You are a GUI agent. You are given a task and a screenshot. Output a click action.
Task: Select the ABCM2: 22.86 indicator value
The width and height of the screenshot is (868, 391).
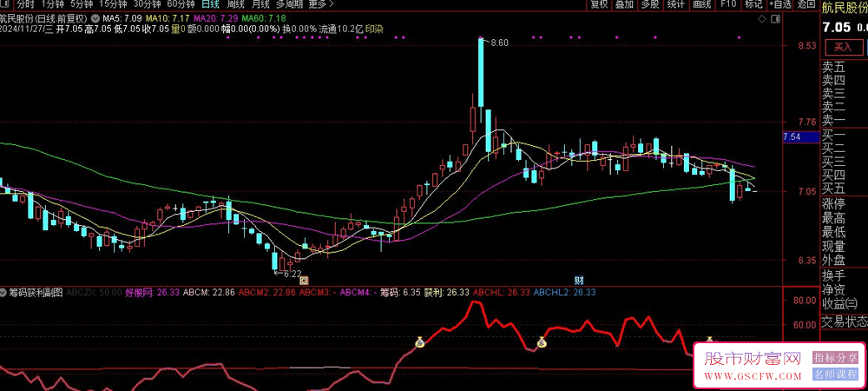click(267, 292)
